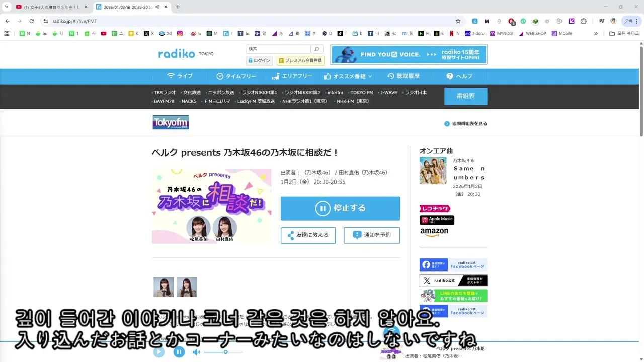The image size is (644, 362).
Task: Pause playback in the bottom player bar
Action: [x=179, y=352]
